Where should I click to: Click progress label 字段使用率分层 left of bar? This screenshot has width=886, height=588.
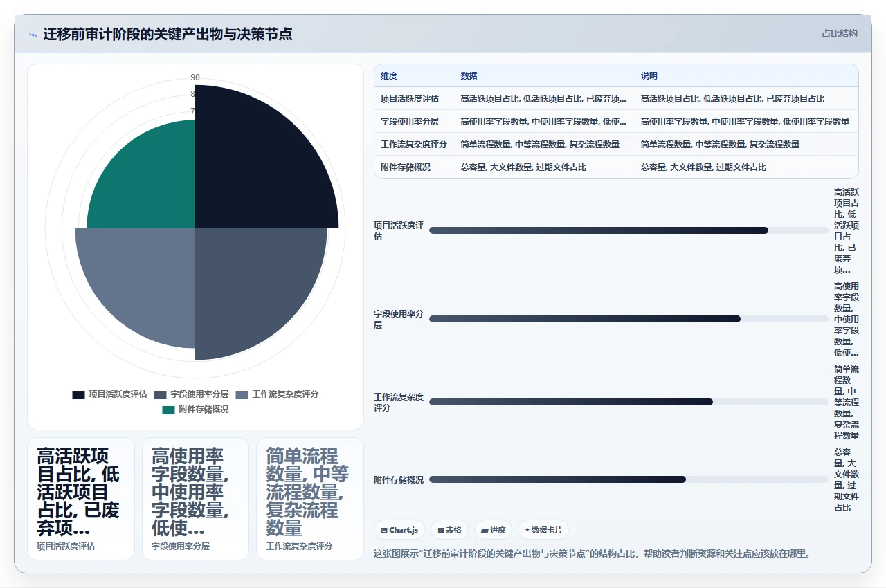[399, 319]
